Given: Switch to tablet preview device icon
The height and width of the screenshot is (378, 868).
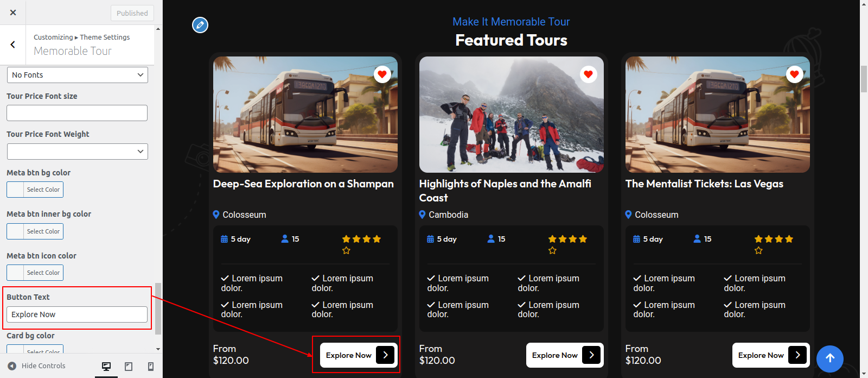Looking at the screenshot, I should click(129, 367).
